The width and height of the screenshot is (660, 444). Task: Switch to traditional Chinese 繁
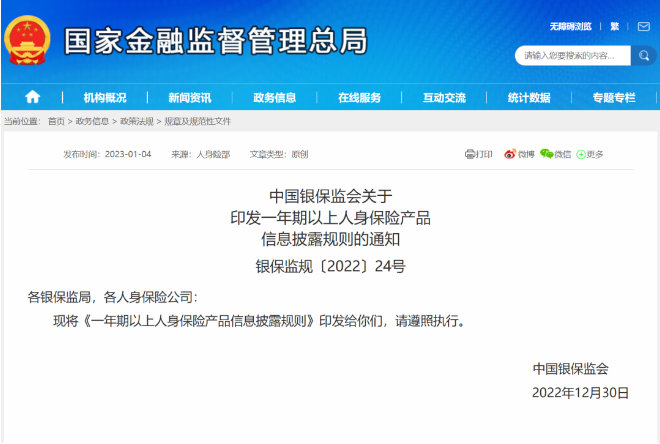pos(615,27)
